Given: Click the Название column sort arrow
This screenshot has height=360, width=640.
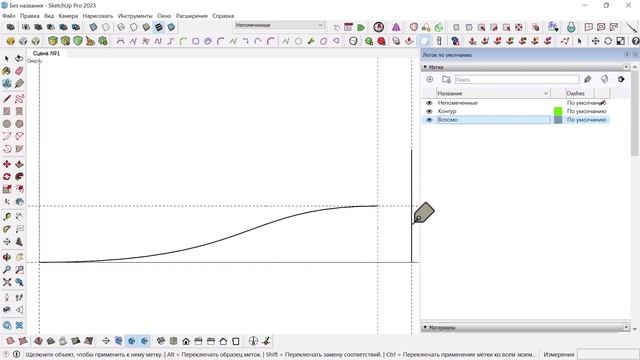Looking at the screenshot, I should [546, 93].
